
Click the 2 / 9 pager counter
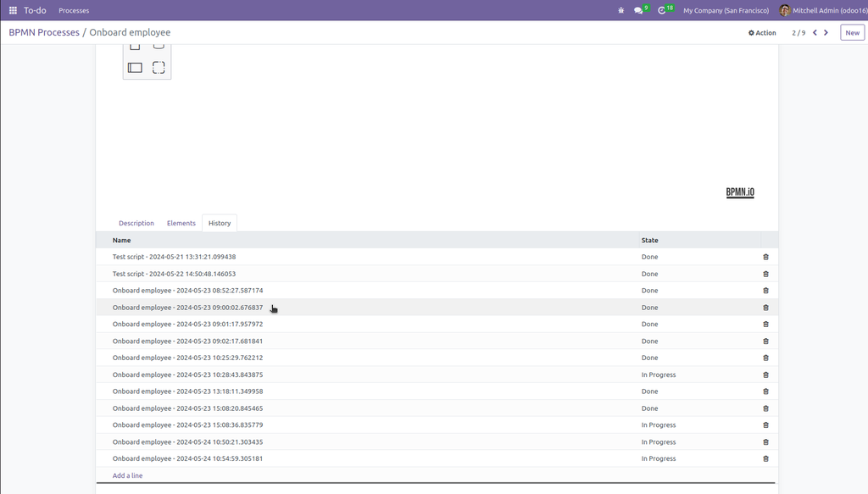pos(798,33)
